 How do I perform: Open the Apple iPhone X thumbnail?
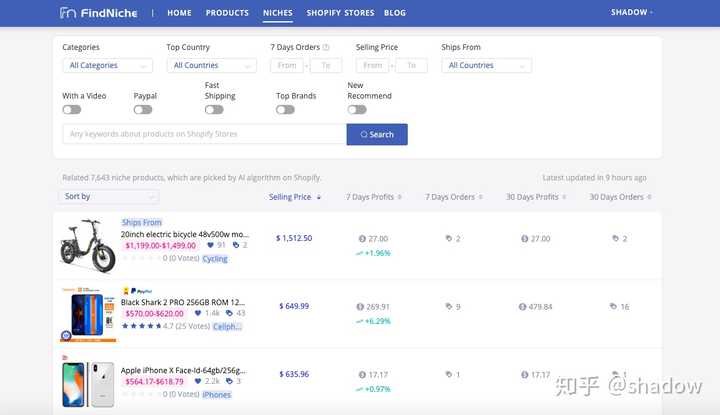tap(88, 384)
